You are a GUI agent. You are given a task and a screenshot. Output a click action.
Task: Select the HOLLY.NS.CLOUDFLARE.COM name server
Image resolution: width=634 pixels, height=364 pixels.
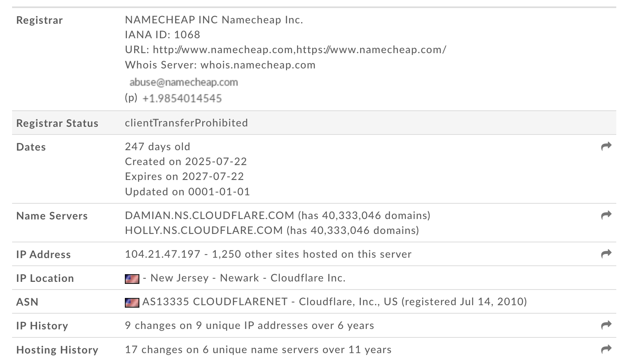(204, 230)
